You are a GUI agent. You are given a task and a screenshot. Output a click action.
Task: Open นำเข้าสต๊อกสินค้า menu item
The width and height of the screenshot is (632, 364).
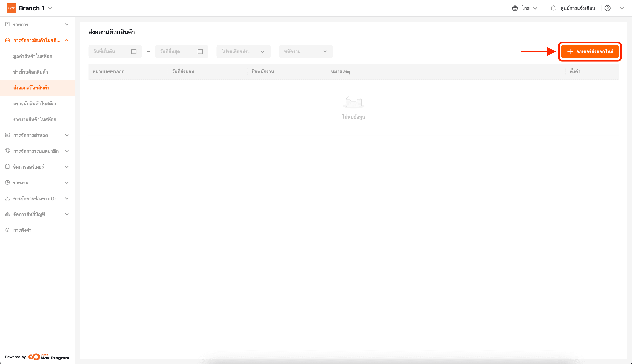(31, 72)
